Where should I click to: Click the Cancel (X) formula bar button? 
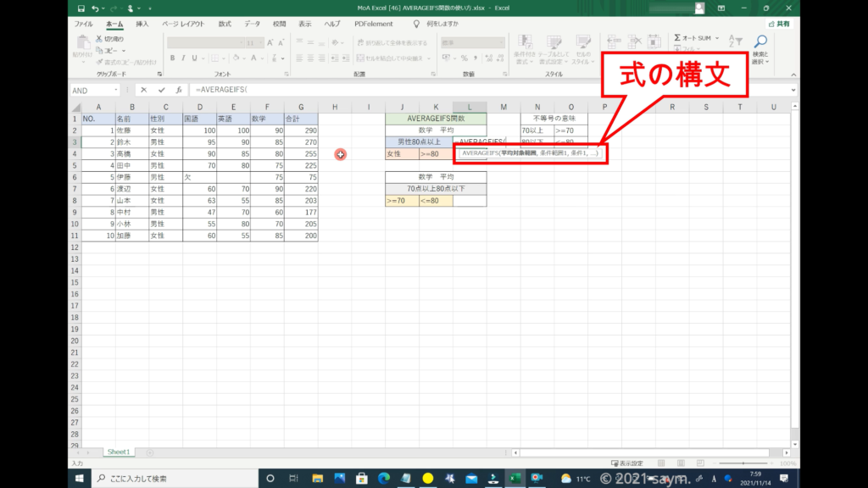144,90
